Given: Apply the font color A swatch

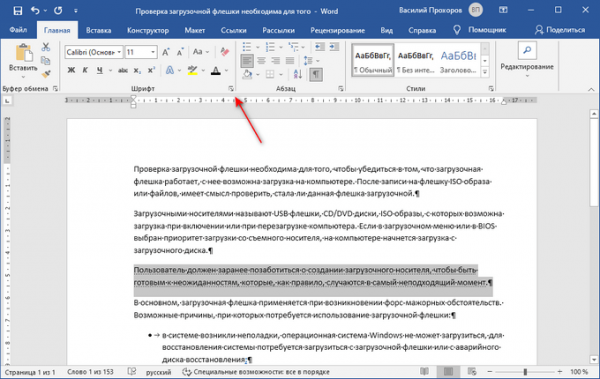Looking at the screenshot, I should (216, 71).
